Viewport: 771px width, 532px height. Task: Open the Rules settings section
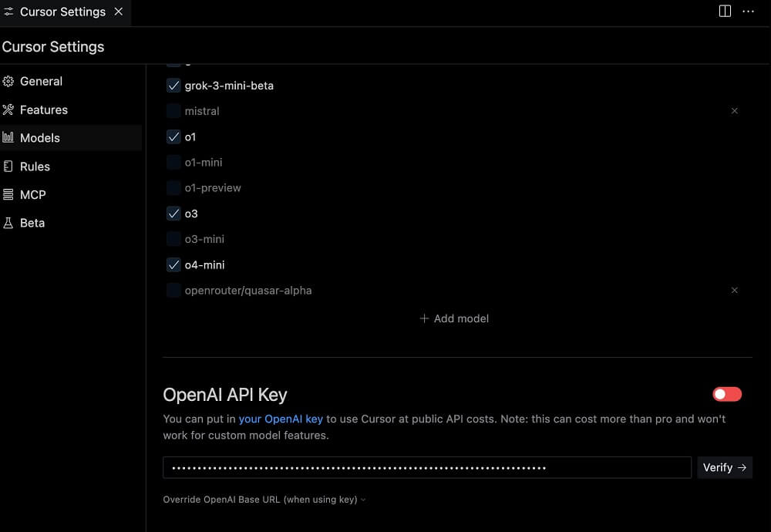pos(71,167)
